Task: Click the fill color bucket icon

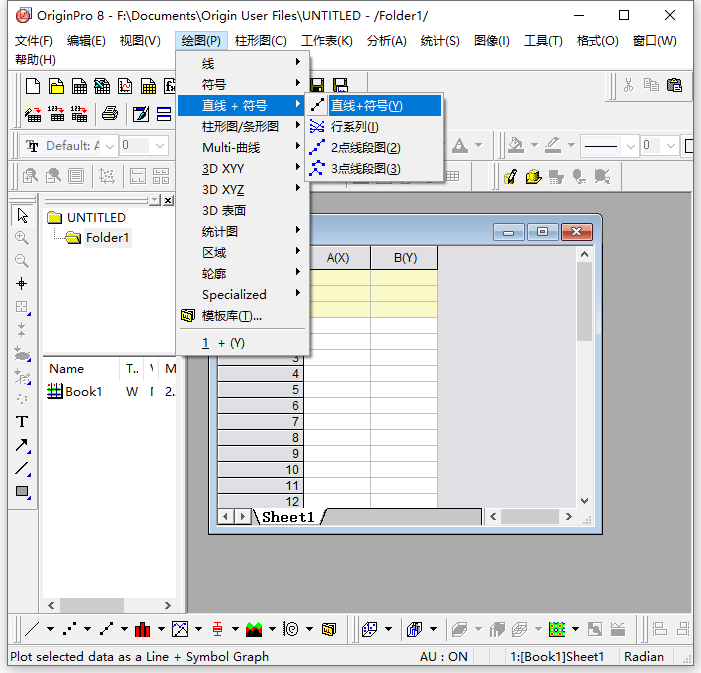Action: click(x=516, y=145)
